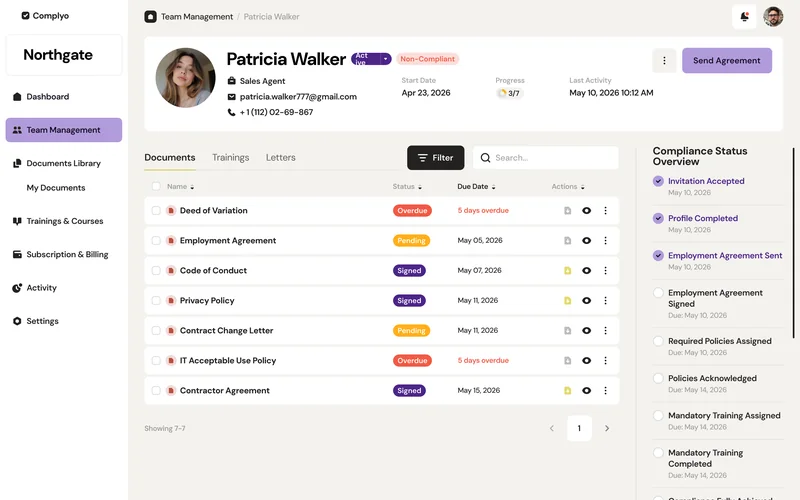
Task: Go to previous page arrow
Action: 552,429
